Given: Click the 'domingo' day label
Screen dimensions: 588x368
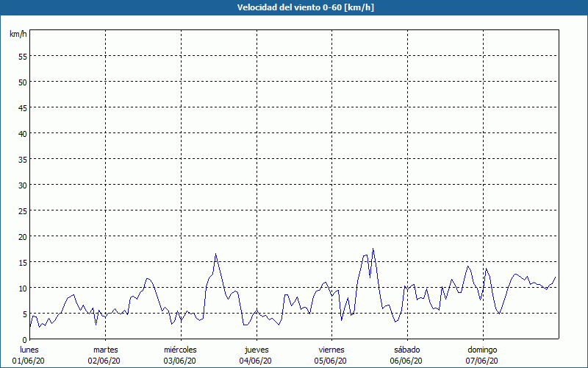Looking at the screenshot, I should [x=482, y=350].
